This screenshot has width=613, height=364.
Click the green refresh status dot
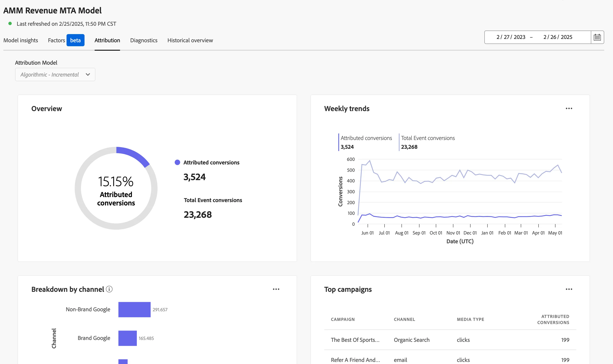(10, 24)
